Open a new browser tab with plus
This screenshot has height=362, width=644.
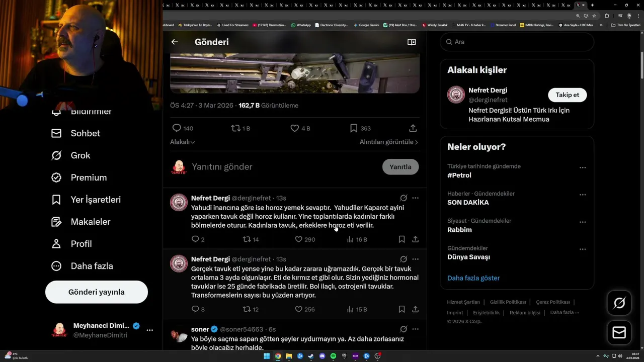(592, 5)
